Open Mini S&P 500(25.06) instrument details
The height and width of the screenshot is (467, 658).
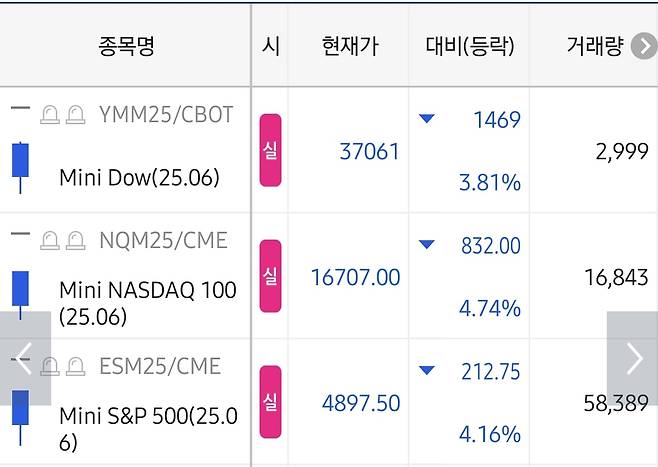pos(148,429)
